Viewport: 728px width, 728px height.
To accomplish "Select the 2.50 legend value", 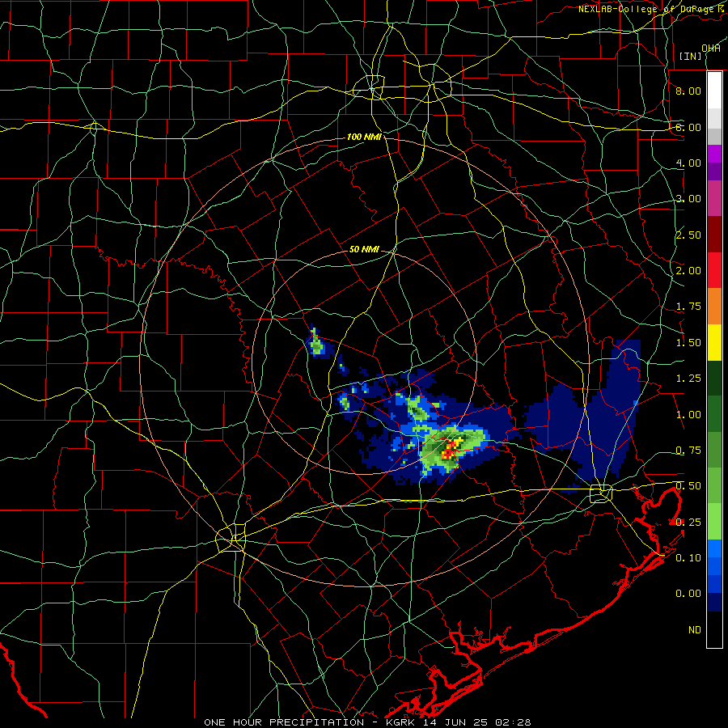I will pyautogui.click(x=688, y=235).
